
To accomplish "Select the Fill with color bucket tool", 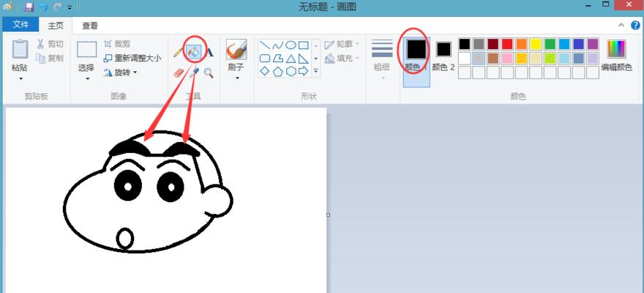I will [x=193, y=52].
